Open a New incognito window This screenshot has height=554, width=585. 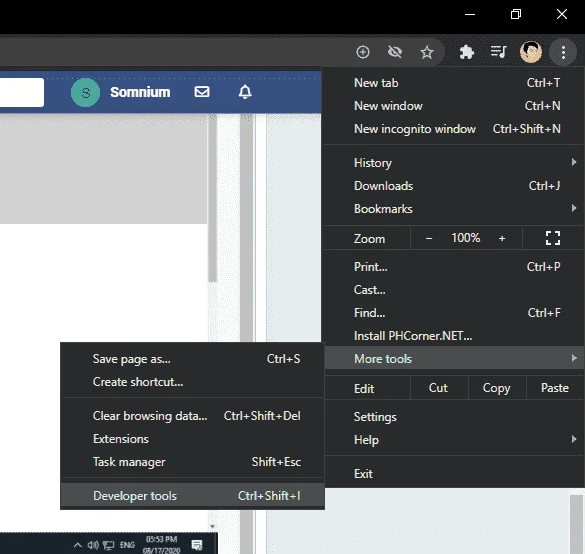[x=453, y=129]
